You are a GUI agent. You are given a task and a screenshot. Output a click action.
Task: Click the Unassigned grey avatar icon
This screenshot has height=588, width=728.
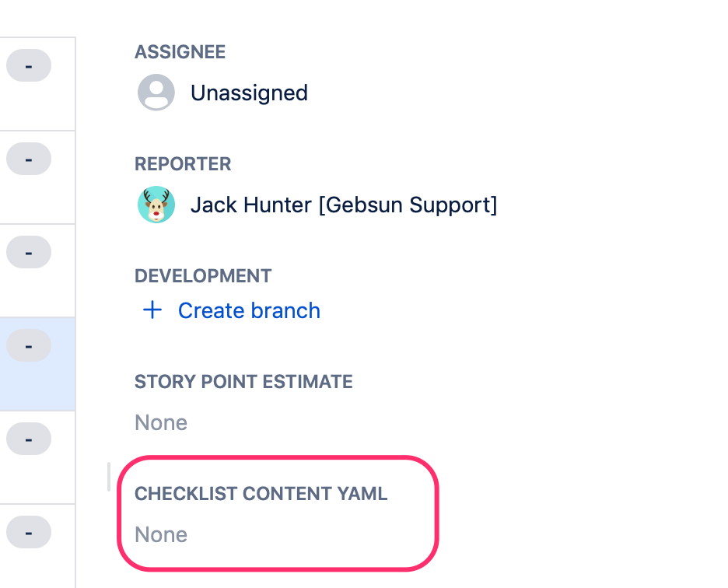point(156,92)
